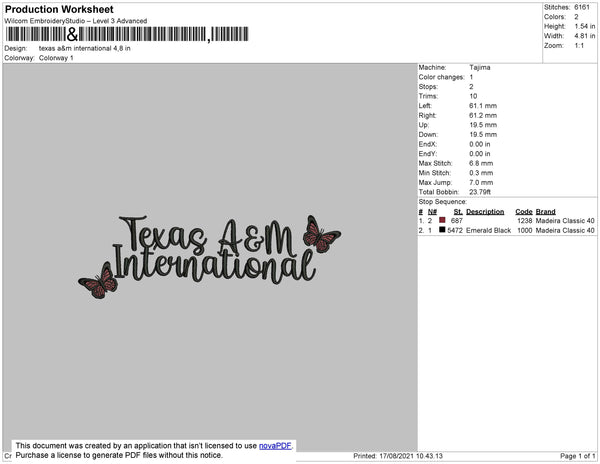600x464 pixels.
Task: Select the Emerald Black color swatch
Action: pyautogui.click(x=442, y=230)
